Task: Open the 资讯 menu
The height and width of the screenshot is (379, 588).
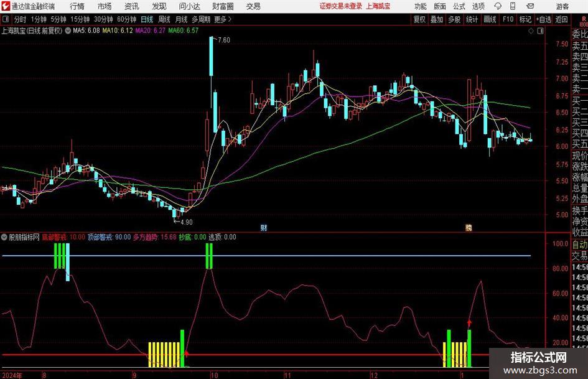Action: (132, 6)
